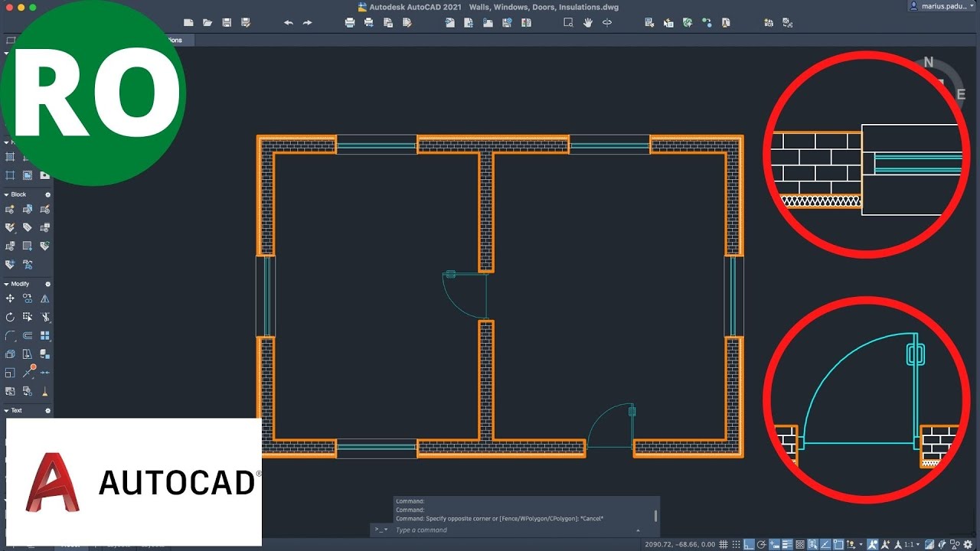Image resolution: width=980 pixels, height=551 pixels.
Task: Expand the Text panel triangle
Action: [6, 410]
